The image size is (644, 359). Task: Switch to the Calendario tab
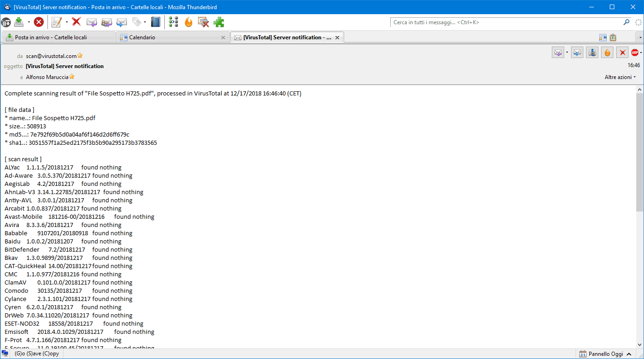[173, 37]
